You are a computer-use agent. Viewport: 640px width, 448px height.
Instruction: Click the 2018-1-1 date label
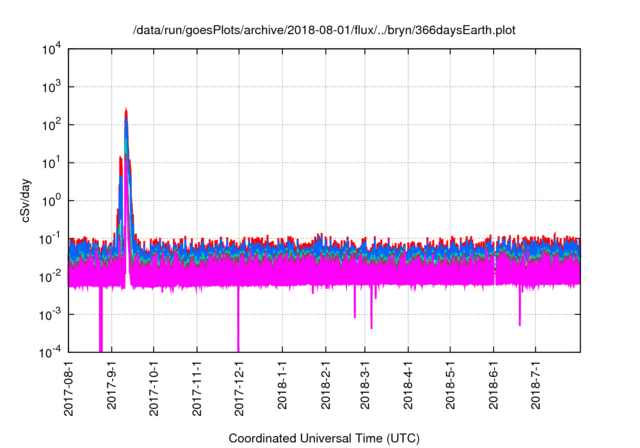tap(282, 385)
